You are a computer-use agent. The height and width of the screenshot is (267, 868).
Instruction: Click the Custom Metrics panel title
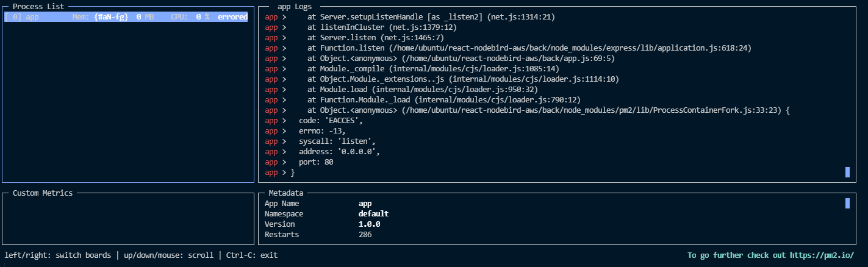coord(43,193)
